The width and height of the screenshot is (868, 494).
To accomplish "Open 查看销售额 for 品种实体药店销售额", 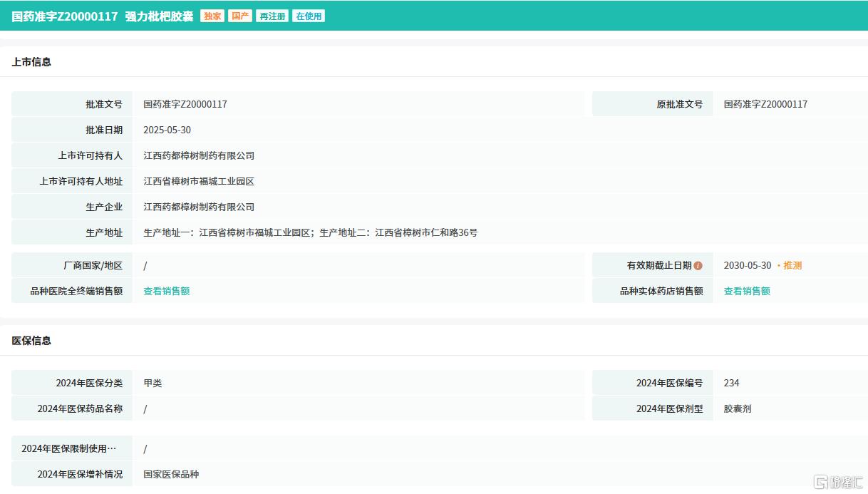I will (747, 291).
